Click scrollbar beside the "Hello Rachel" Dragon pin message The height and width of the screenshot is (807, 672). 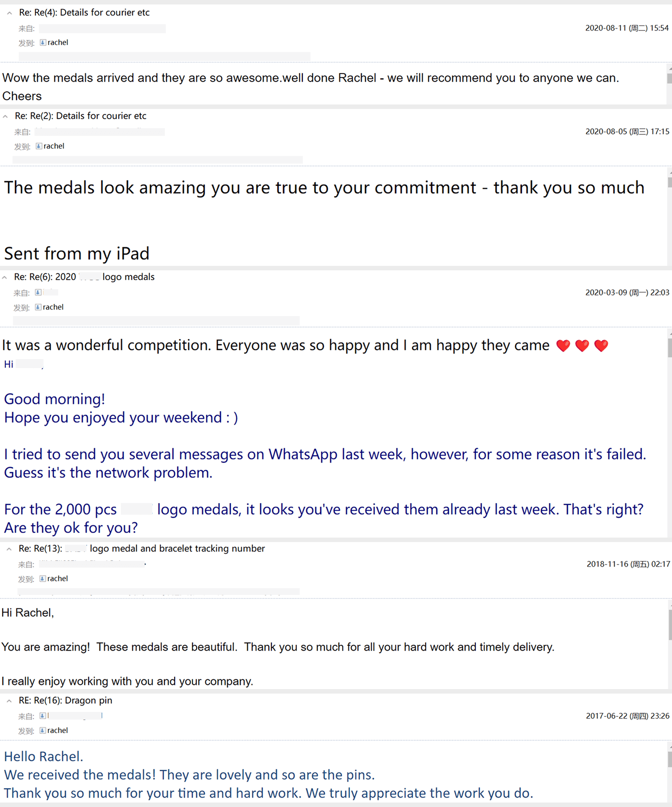[x=669, y=759]
